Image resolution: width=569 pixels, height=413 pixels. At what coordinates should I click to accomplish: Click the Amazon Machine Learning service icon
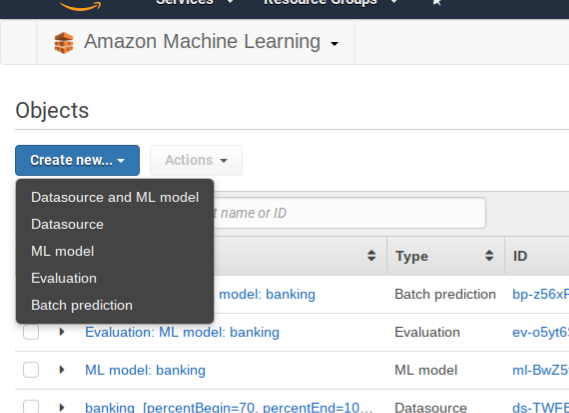click(64, 43)
